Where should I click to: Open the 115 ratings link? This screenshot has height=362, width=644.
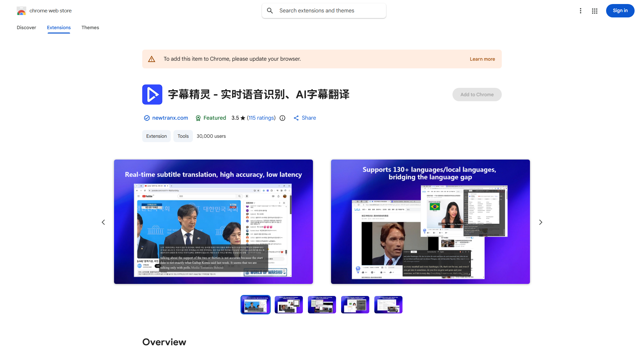pyautogui.click(x=261, y=118)
